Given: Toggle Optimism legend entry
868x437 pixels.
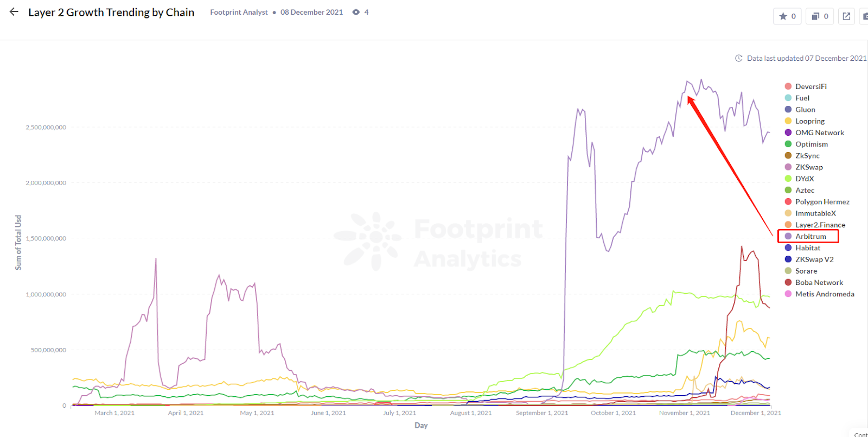Looking at the screenshot, I should [x=811, y=144].
